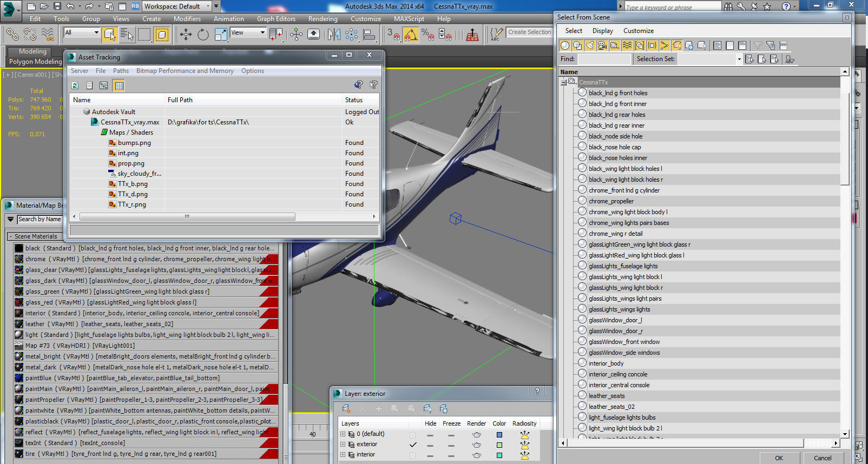Click the Bind to Space Warp icon

point(48,35)
